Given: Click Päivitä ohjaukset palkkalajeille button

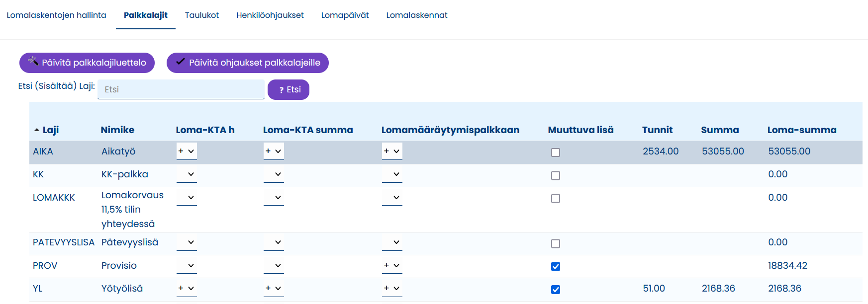Looking at the screenshot, I should click(248, 63).
